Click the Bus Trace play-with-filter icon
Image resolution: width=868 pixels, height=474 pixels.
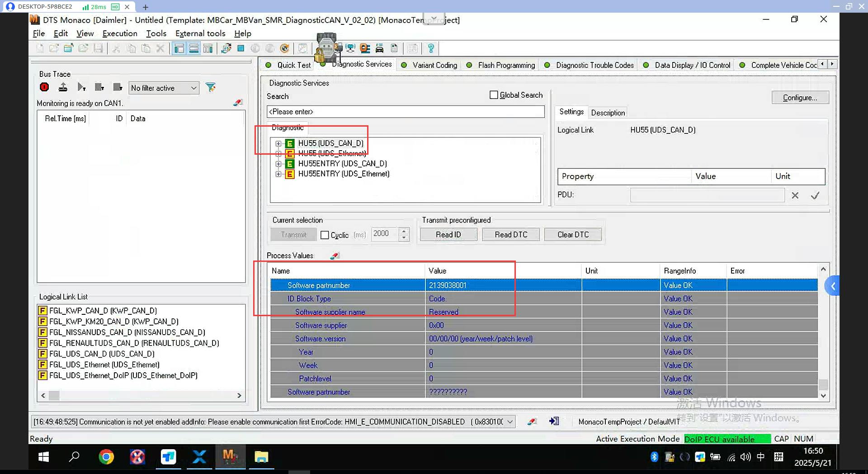81,87
